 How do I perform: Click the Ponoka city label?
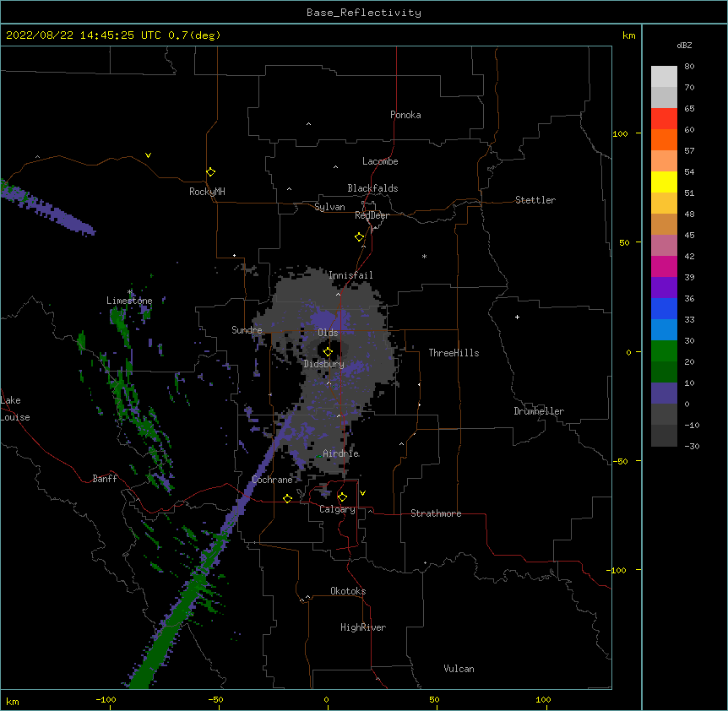click(x=405, y=115)
